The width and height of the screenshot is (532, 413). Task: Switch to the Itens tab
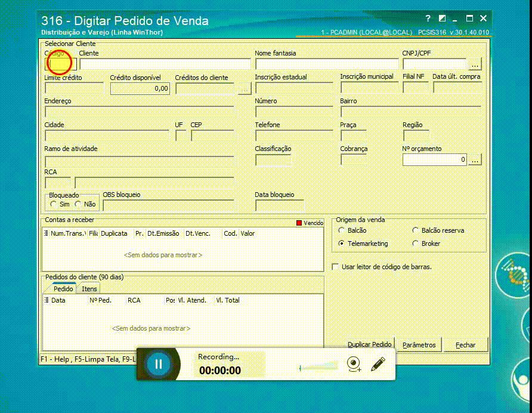(89, 289)
